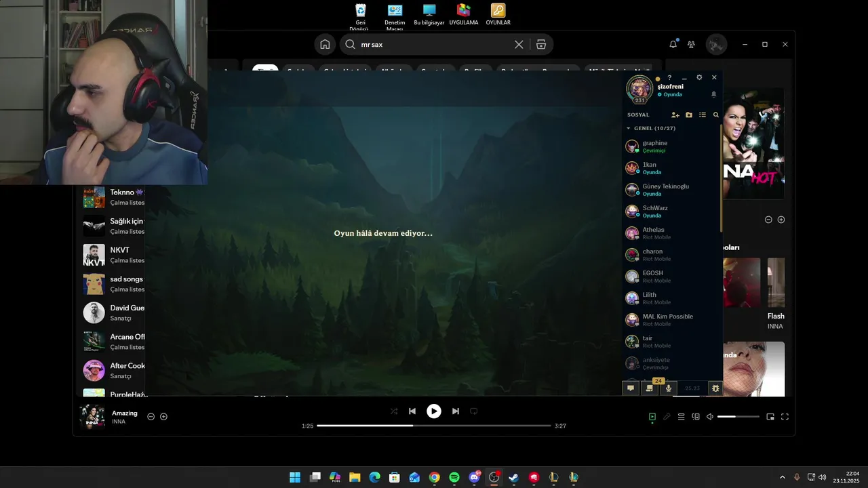Open Connect to a device icon
The image size is (868, 488).
pyautogui.click(x=696, y=417)
